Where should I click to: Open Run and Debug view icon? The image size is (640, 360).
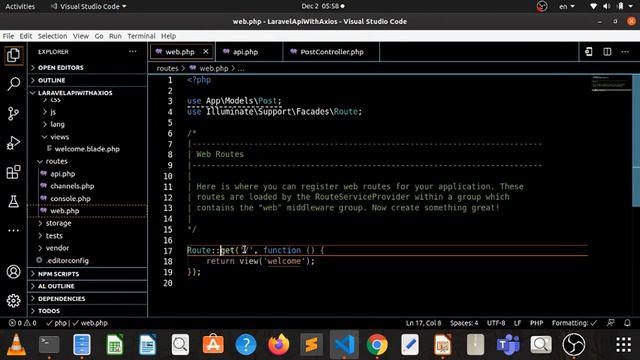click(13, 143)
